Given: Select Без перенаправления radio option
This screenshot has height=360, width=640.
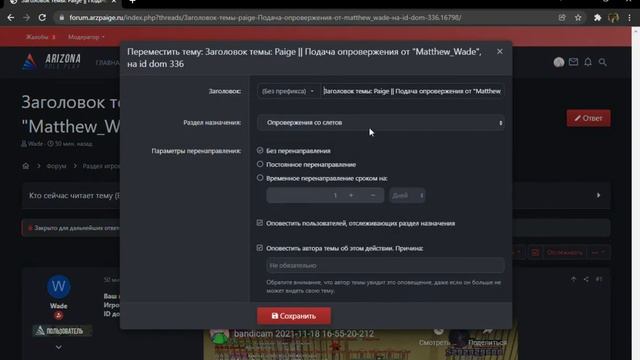Looking at the screenshot, I should [260, 150].
